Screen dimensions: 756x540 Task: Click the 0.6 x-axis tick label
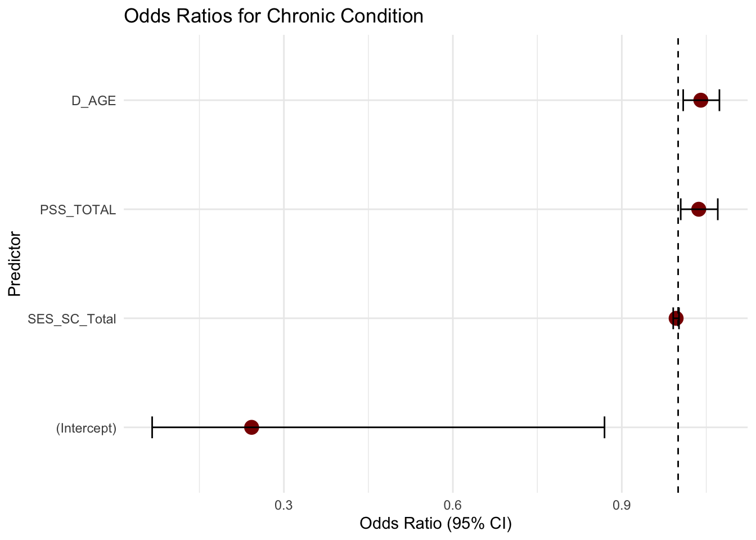pyautogui.click(x=452, y=505)
